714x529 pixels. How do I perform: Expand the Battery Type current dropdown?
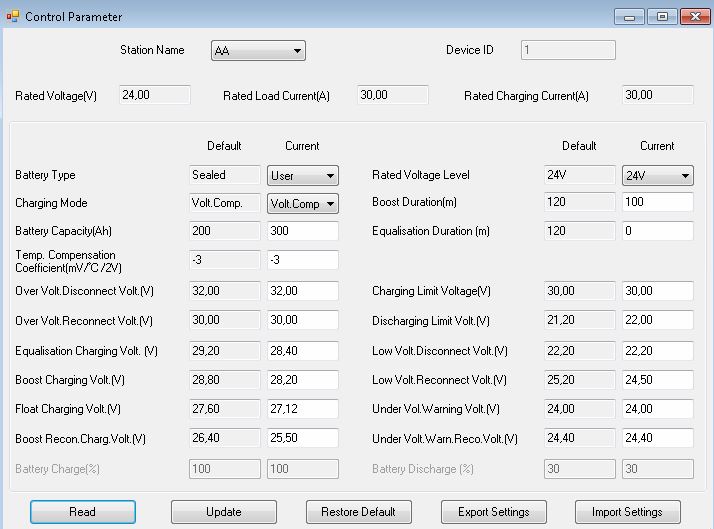click(303, 176)
